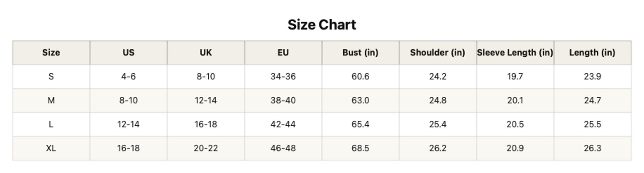Click the UK 12-14 cell
The image size is (644, 173).
[206, 100]
